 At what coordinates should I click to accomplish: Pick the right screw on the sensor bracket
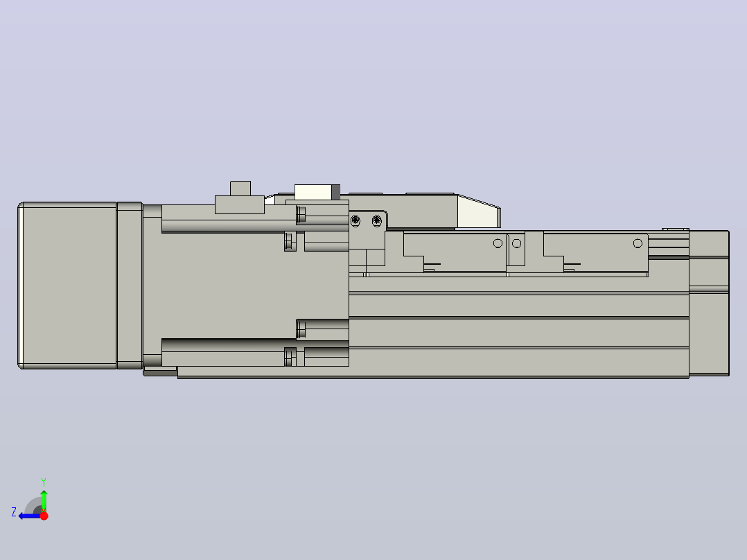pos(377,220)
